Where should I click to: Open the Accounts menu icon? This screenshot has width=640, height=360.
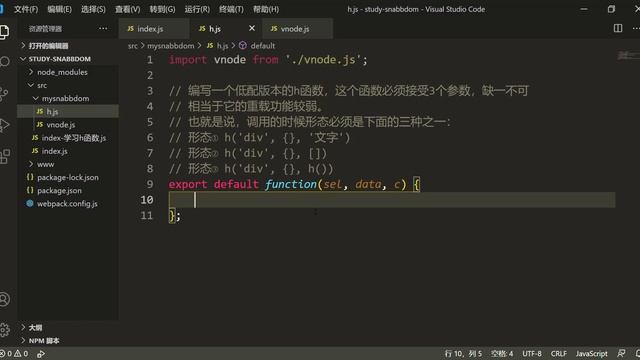pos(4,299)
